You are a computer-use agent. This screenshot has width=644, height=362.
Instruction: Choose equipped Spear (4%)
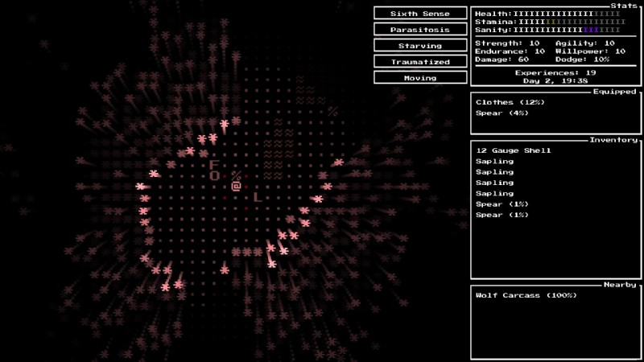501,113
